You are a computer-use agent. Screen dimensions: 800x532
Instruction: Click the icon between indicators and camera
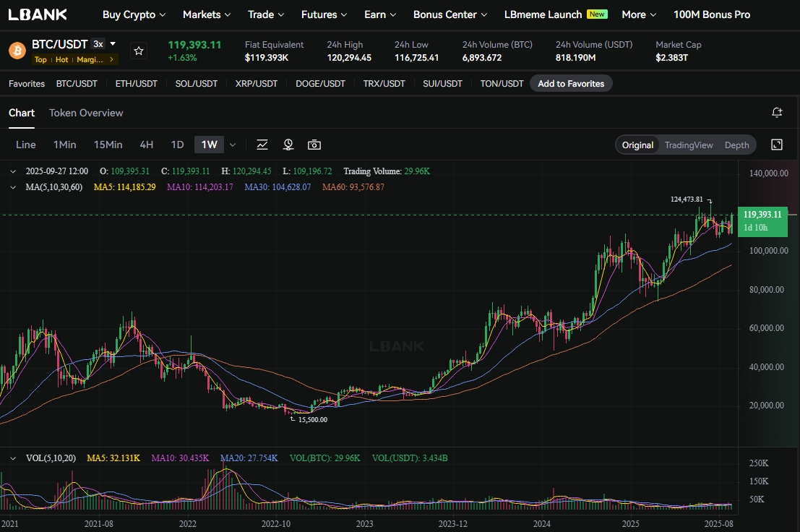click(x=288, y=145)
